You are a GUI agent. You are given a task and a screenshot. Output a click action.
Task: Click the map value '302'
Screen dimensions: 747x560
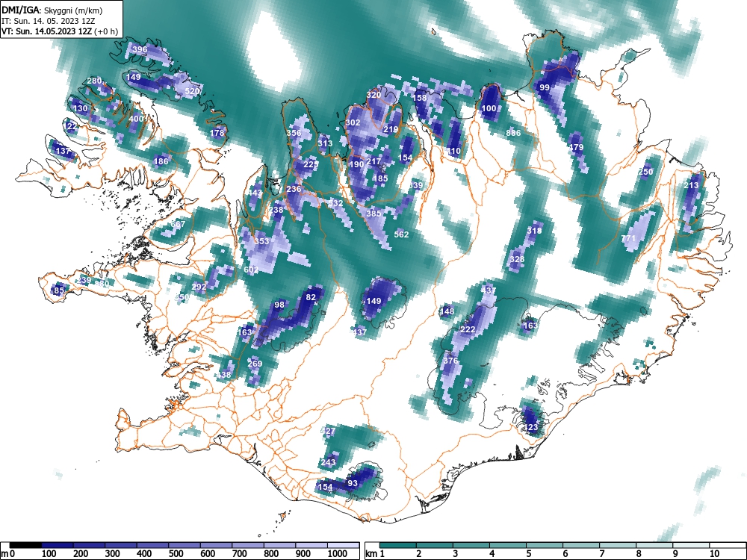pyautogui.click(x=353, y=123)
